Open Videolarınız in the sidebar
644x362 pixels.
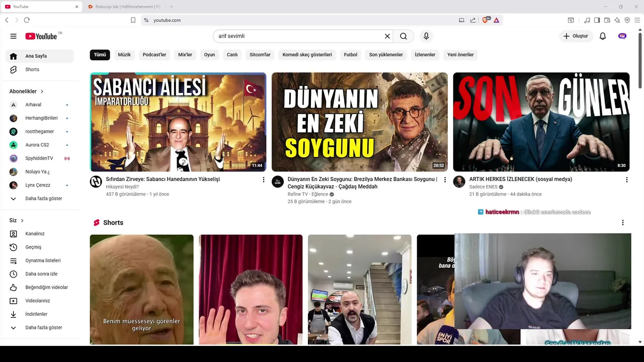pos(40,301)
